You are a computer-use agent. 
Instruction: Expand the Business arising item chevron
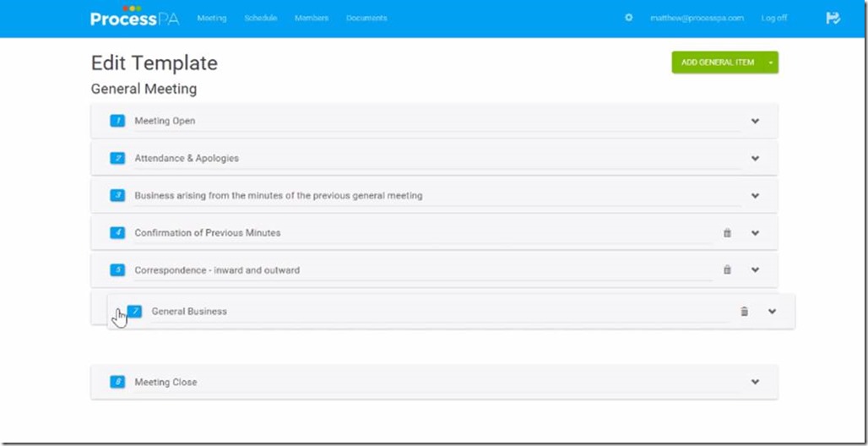pos(755,195)
